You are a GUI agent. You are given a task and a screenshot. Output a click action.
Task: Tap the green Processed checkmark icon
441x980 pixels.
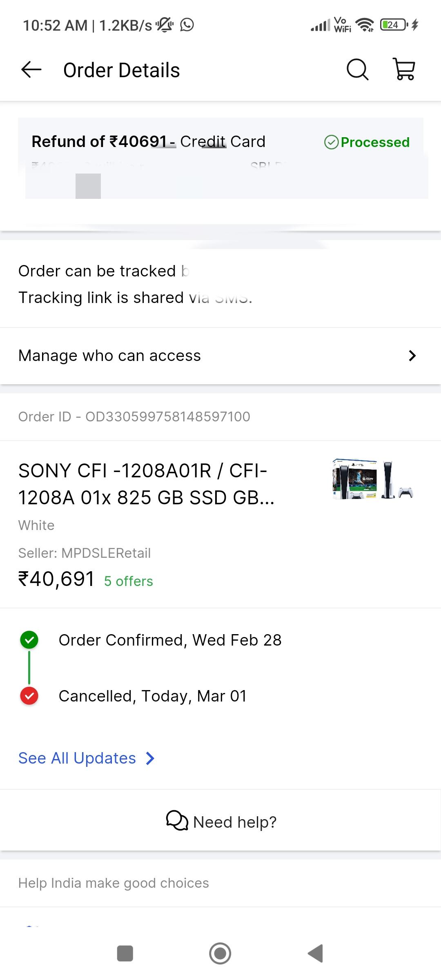pyautogui.click(x=332, y=142)
